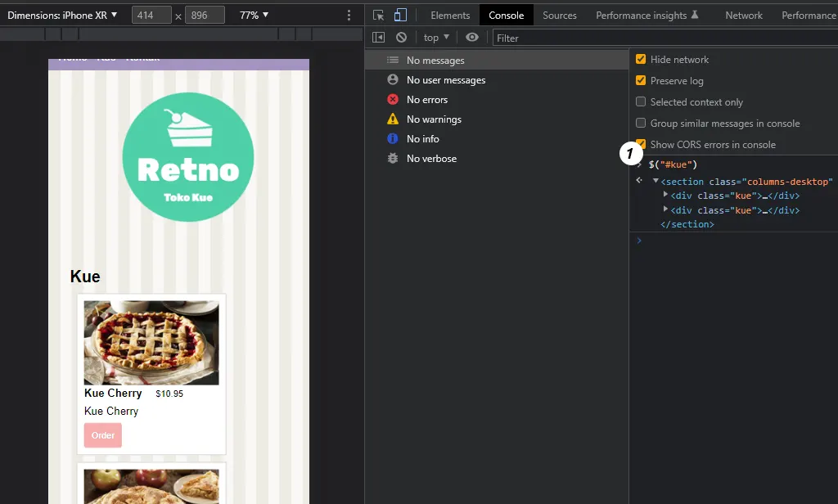Screen dimensions: 838x504
Task: Open the top JavaScript context dropdown
Action: point(436,38)
